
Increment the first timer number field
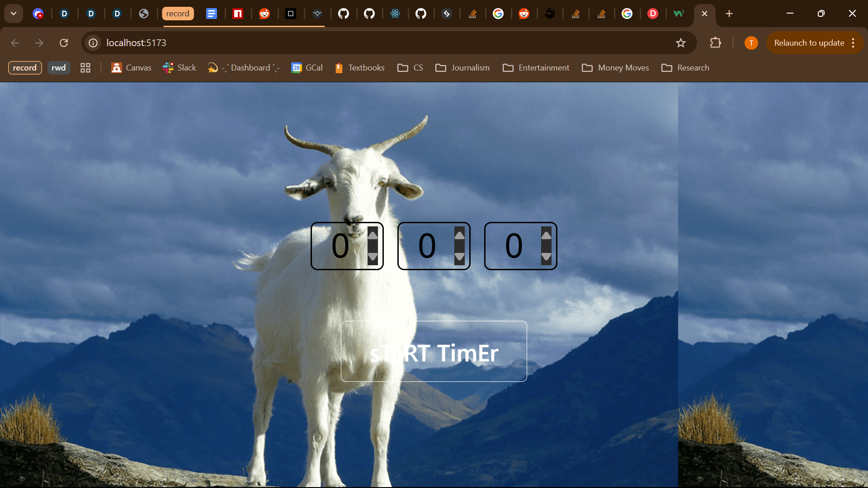tap(373, 235)
